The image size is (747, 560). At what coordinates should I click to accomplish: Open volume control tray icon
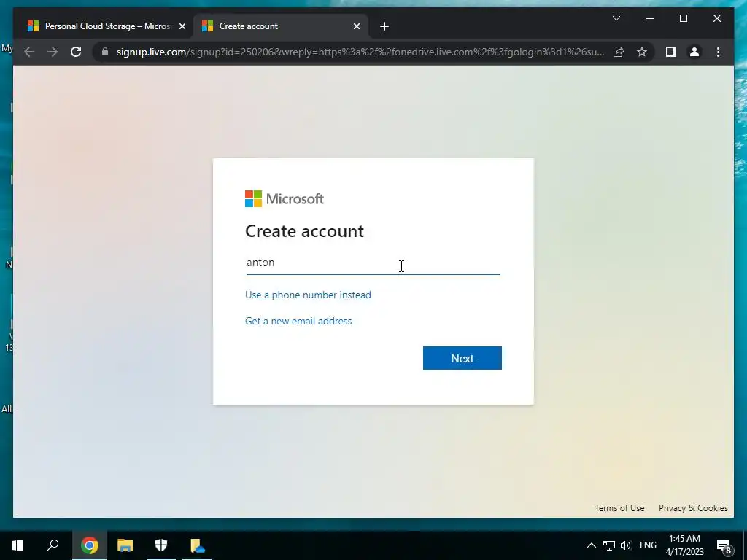[626, 545]
